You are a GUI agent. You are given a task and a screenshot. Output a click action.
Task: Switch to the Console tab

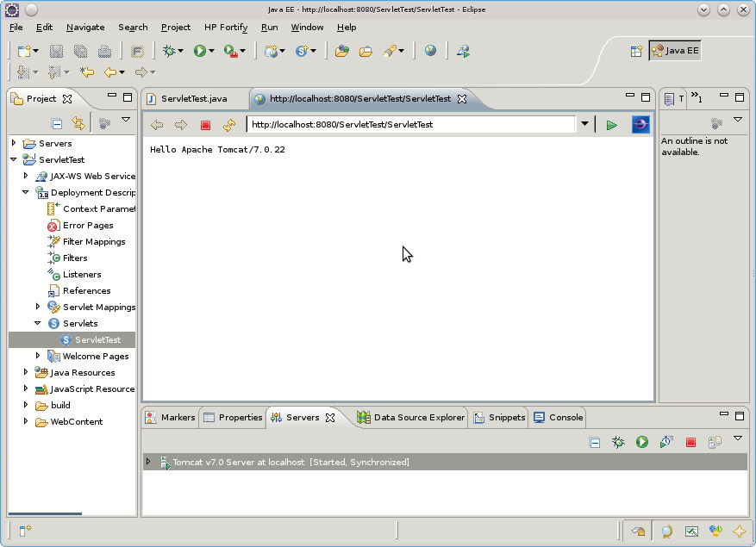coord(559,418)
